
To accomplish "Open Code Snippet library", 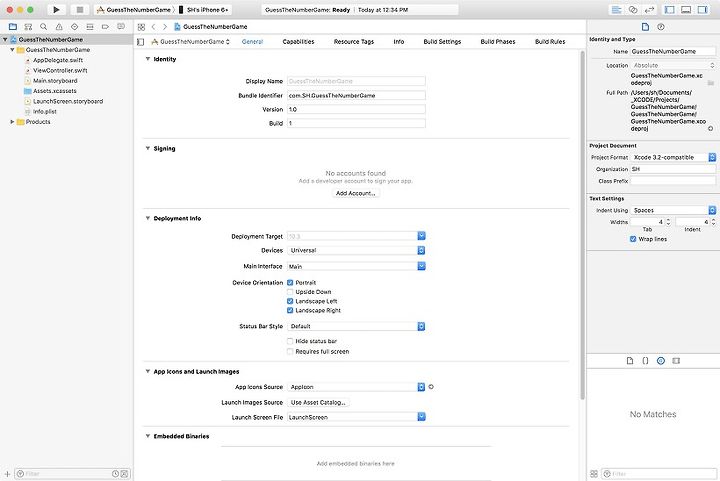I will coord(645,361).
